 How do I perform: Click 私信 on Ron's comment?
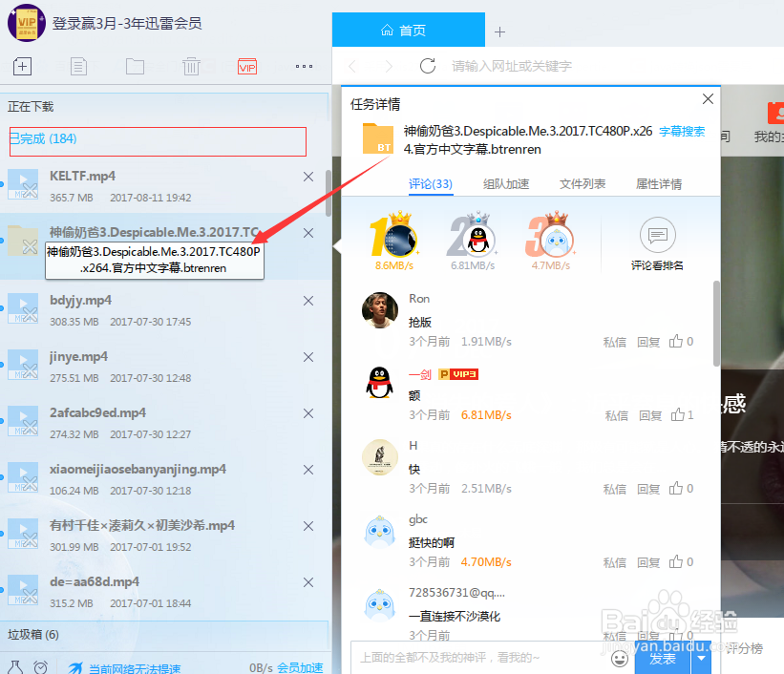pyautogui.click(x=615, y=342)
